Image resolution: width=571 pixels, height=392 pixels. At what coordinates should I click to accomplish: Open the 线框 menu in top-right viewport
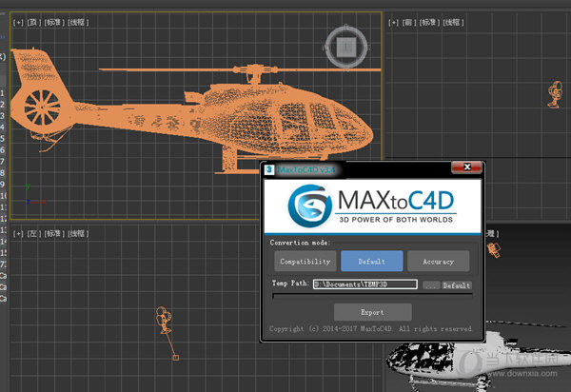point(453,22)
